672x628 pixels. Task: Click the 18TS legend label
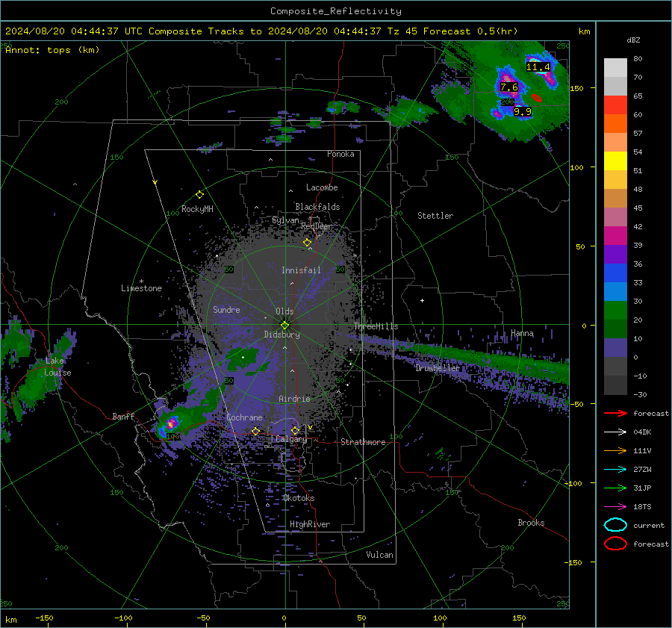coord(642,507)
